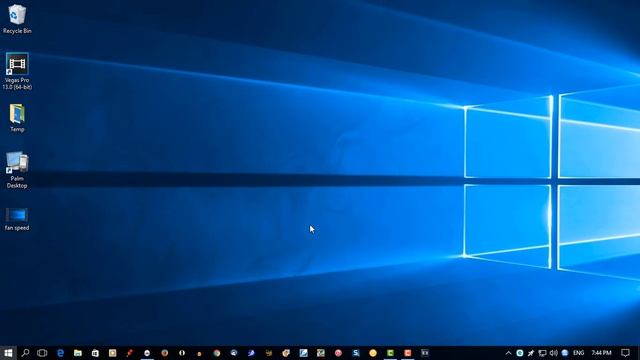Click the pin-shaped tray icon

click(531, 353)
